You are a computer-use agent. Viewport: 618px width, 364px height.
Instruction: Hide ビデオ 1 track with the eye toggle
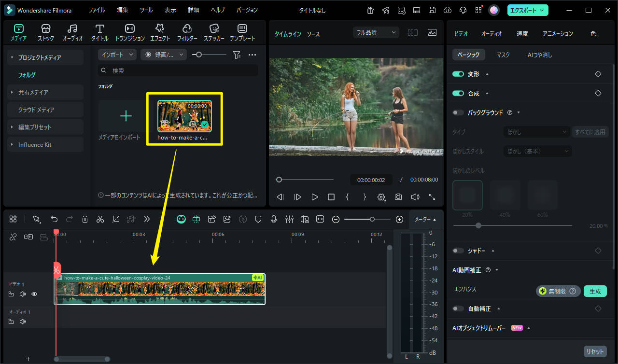click(x=34, y=294)
